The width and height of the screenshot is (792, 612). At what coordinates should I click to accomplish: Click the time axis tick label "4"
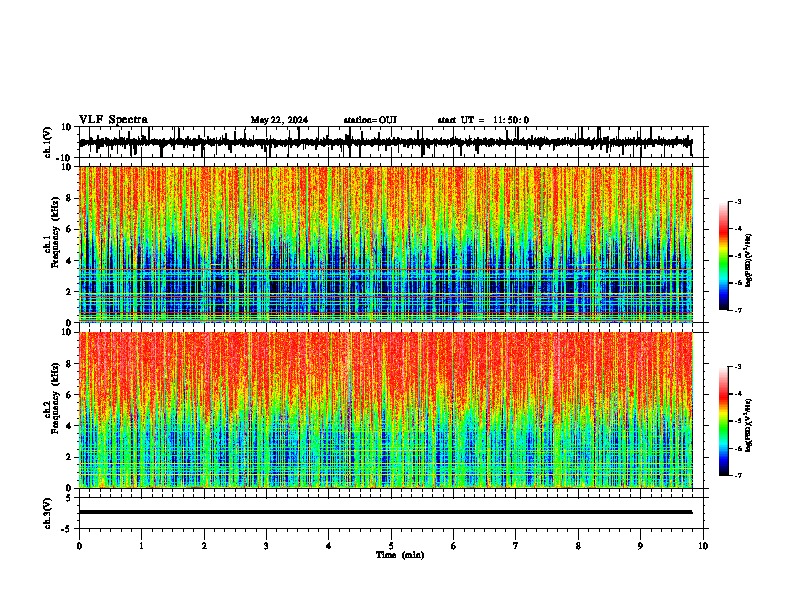[329, 546]
